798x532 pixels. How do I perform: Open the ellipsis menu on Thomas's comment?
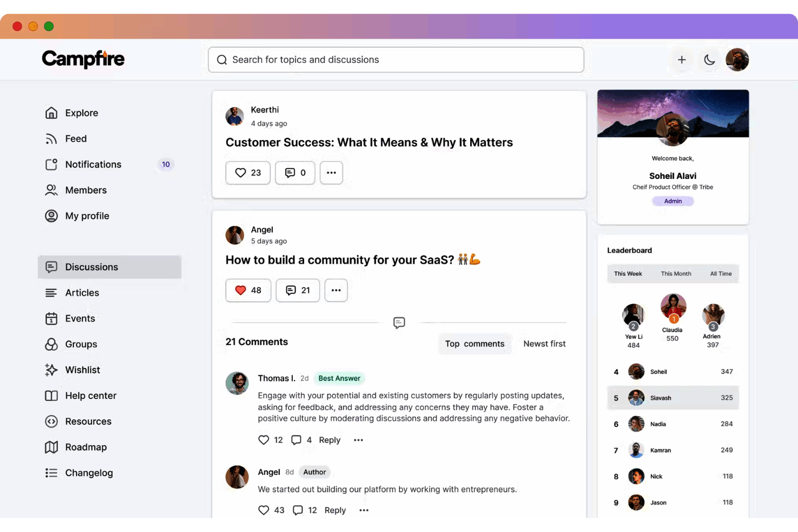click(x=358, y=440)
